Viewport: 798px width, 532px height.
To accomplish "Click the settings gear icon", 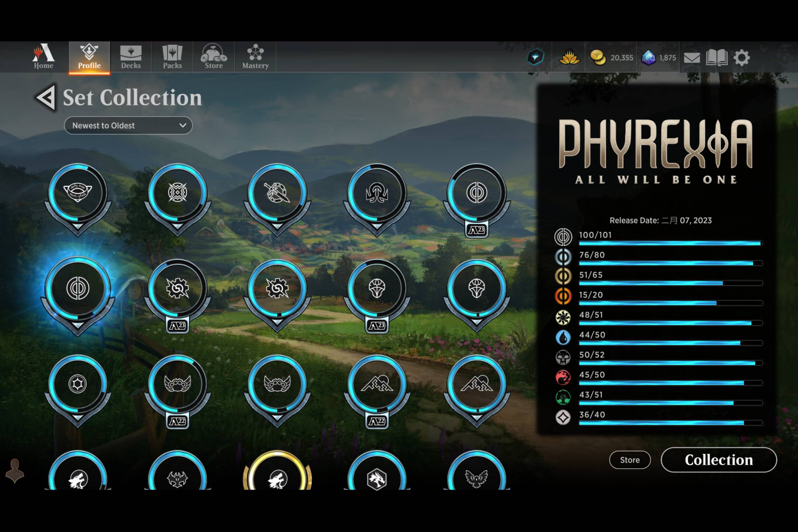I will tap(741, 58).
